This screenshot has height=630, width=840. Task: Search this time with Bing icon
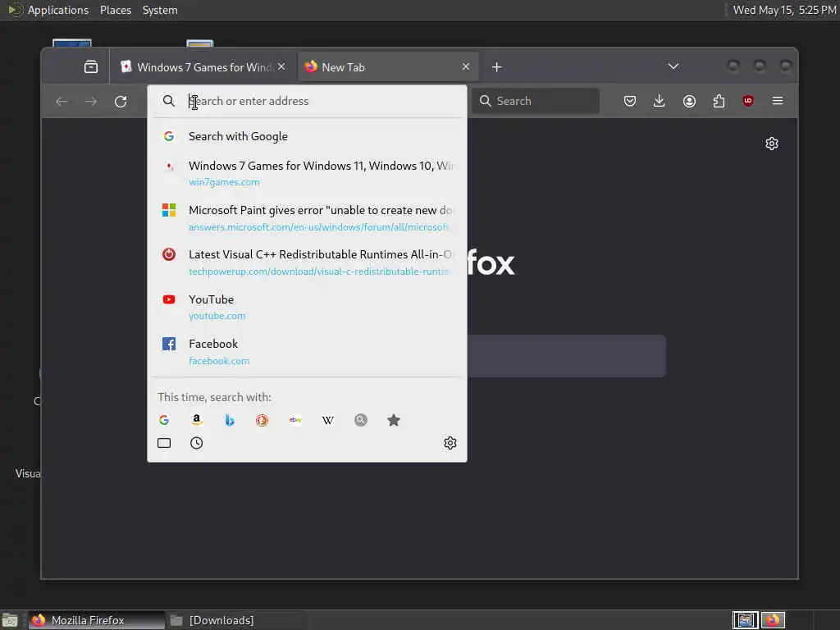[230, 420]
